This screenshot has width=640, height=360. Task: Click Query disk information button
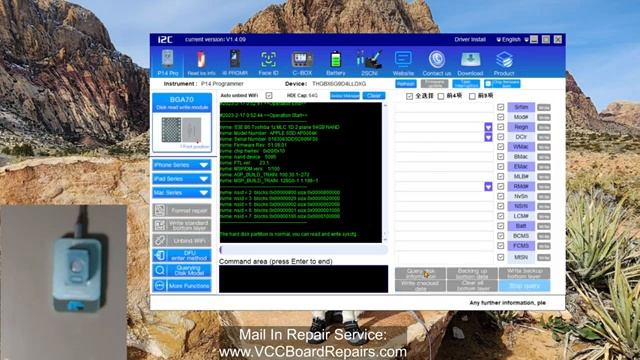pos(420,273)
